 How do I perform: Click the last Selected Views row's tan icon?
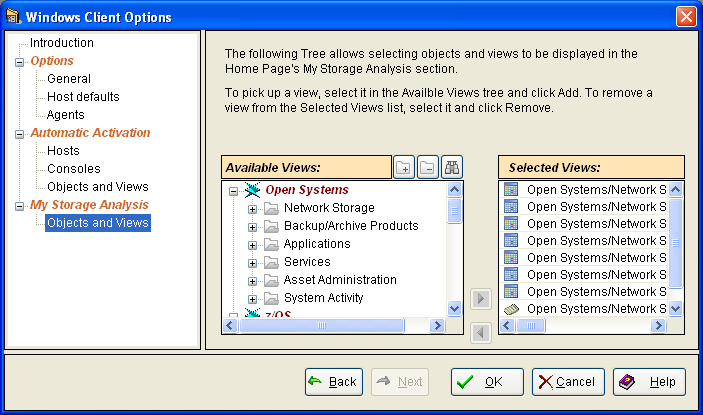tap(511, 309)
